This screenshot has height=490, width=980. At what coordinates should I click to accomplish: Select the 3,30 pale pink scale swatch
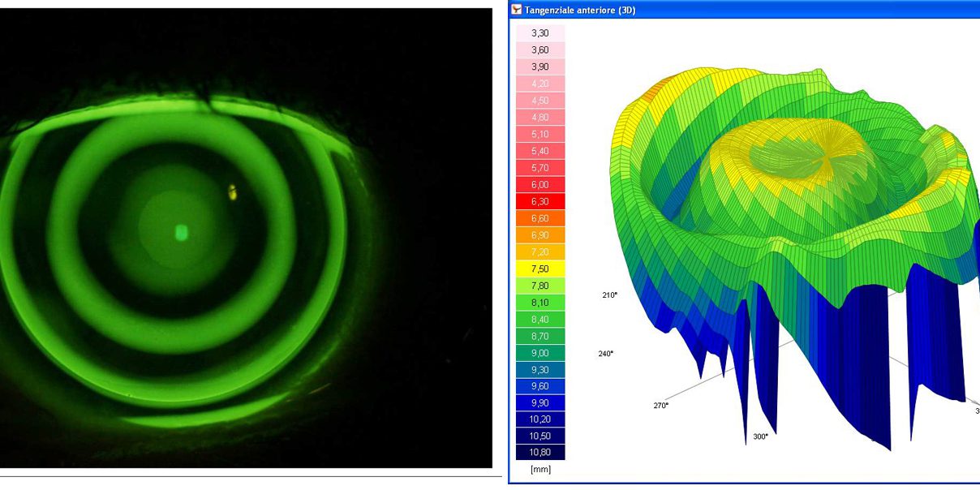(539, 33)
